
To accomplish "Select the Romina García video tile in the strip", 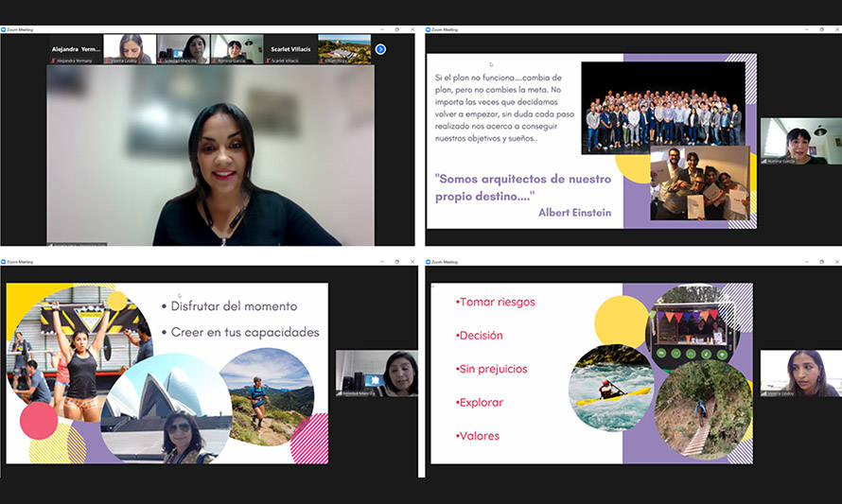I will pyautogui.click(x=237, y=49).
